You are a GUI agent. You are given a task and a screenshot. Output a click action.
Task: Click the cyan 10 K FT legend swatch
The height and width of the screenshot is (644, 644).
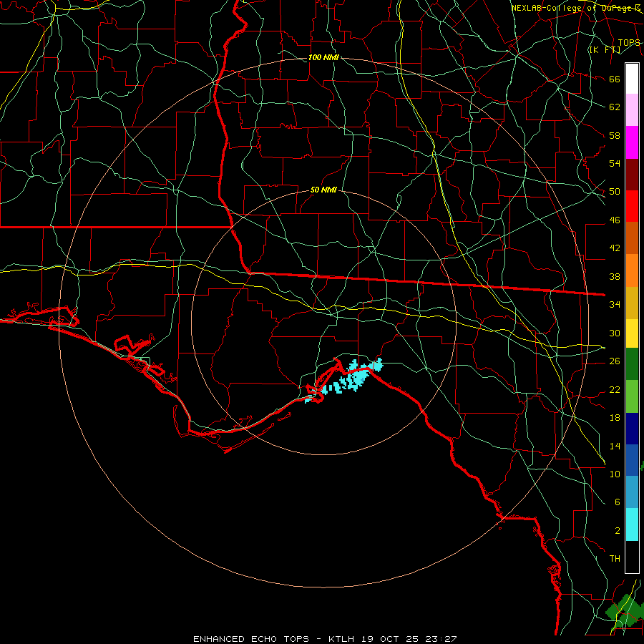pyautogui.click(x=632, y=525)
